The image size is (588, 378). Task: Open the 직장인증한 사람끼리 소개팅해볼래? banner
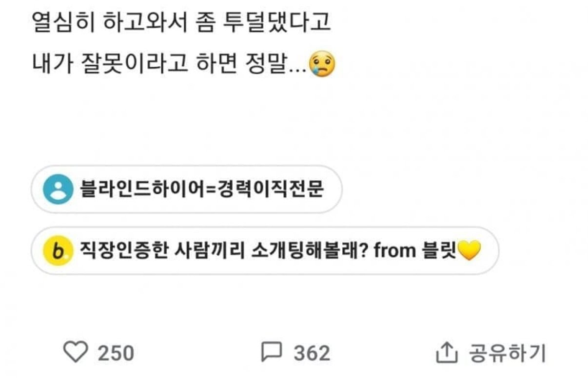[264, 251]
